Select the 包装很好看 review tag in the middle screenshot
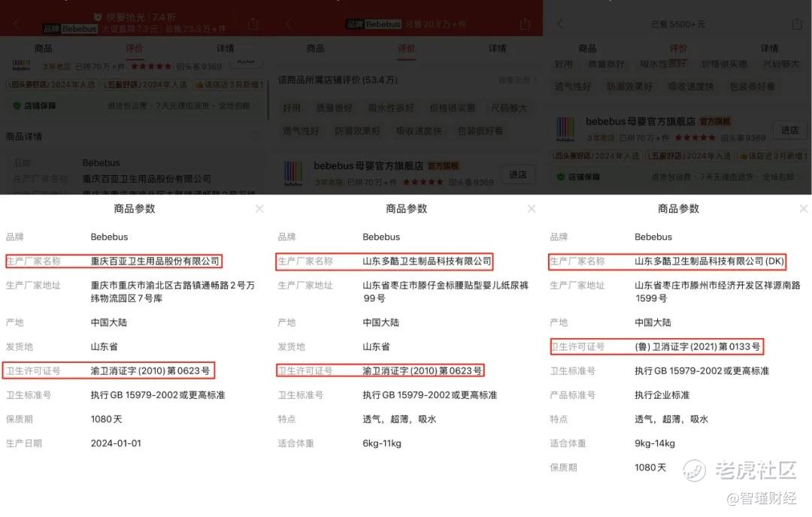 pos(480,131)
